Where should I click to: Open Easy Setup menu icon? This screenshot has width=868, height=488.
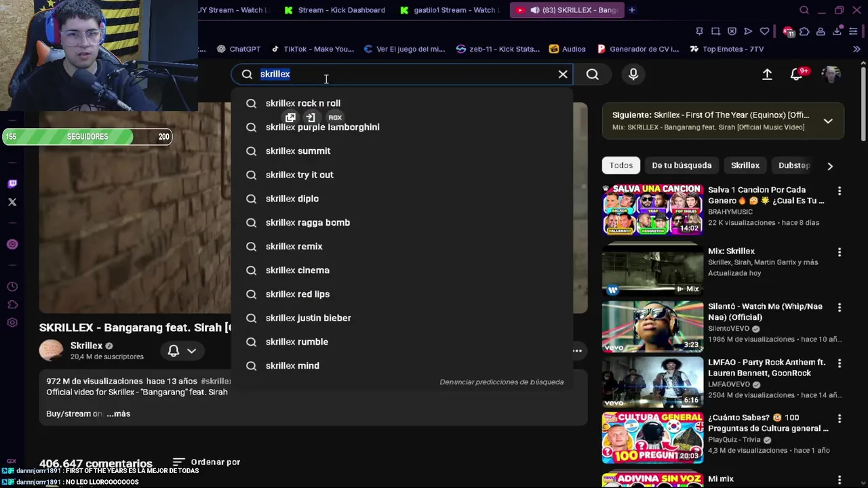coord(853,31)
